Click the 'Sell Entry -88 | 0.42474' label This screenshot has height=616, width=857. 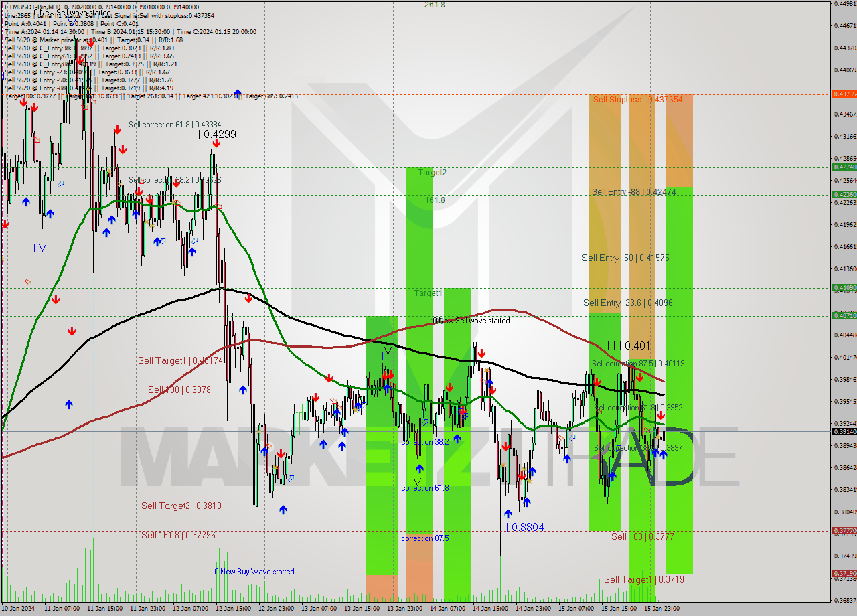click(633, 192)
